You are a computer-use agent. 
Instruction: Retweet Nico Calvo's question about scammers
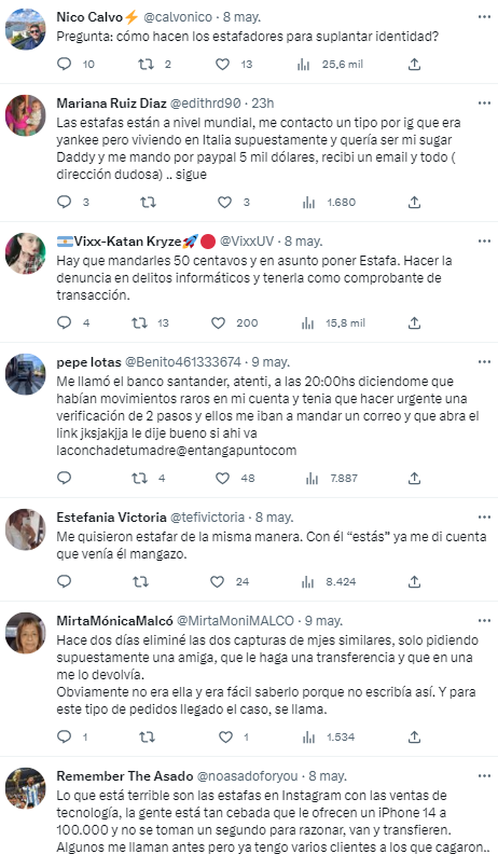[x=146, y=64]
